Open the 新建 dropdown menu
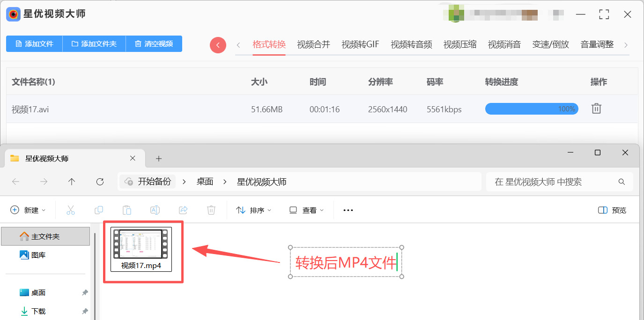Viewport: 644px width, 320px height. (28, 211)
